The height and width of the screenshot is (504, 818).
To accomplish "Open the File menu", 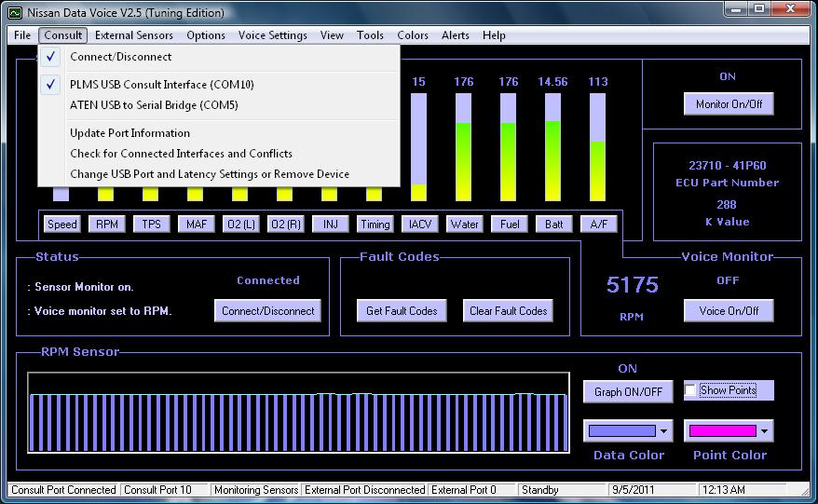I will (22, 35).
